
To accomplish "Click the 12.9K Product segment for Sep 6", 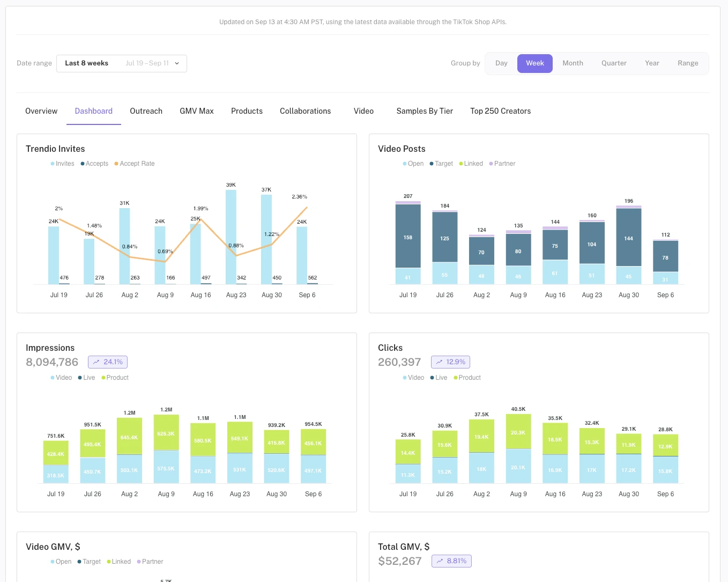I will 665,445.
